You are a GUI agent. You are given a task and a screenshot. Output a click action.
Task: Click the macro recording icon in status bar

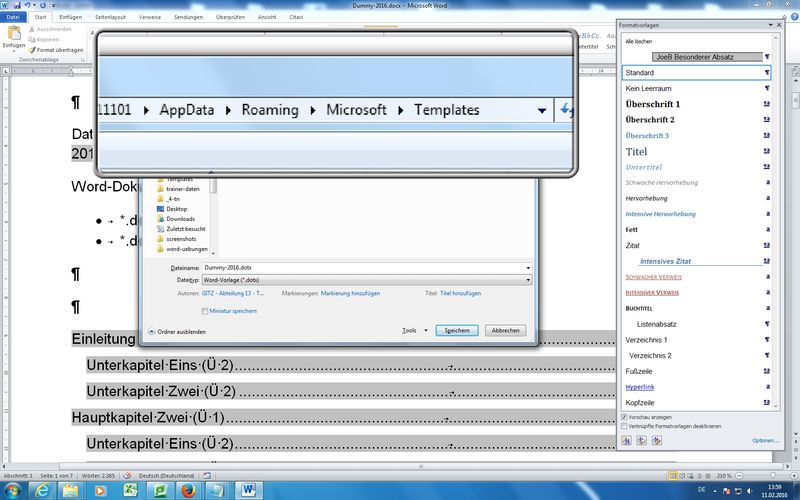[207, 476]
